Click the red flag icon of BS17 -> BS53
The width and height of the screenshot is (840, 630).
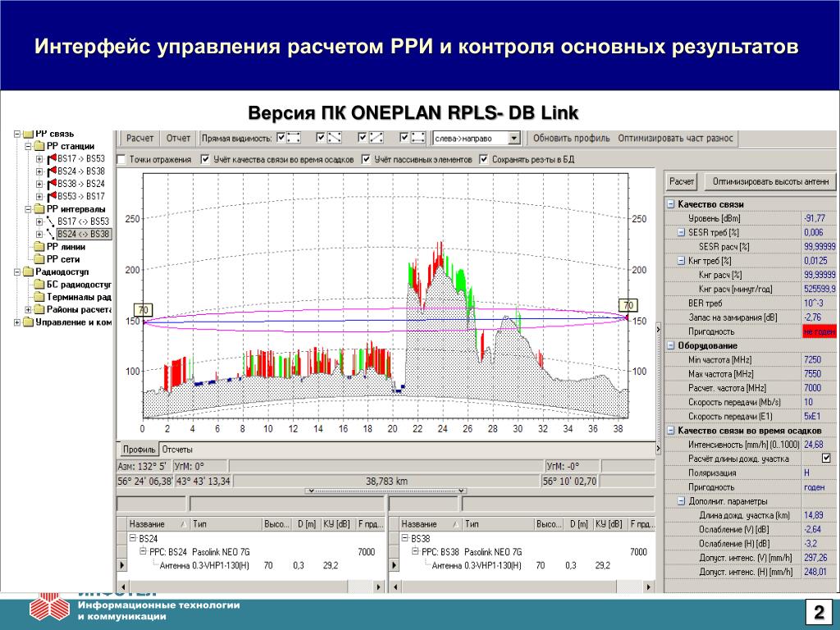coord(52,158)
